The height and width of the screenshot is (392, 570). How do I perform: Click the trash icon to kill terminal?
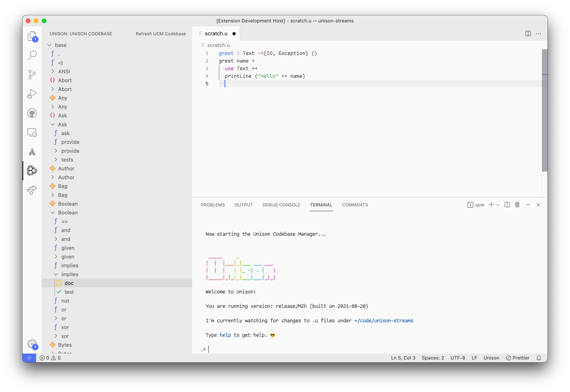(x=517, y=205)
